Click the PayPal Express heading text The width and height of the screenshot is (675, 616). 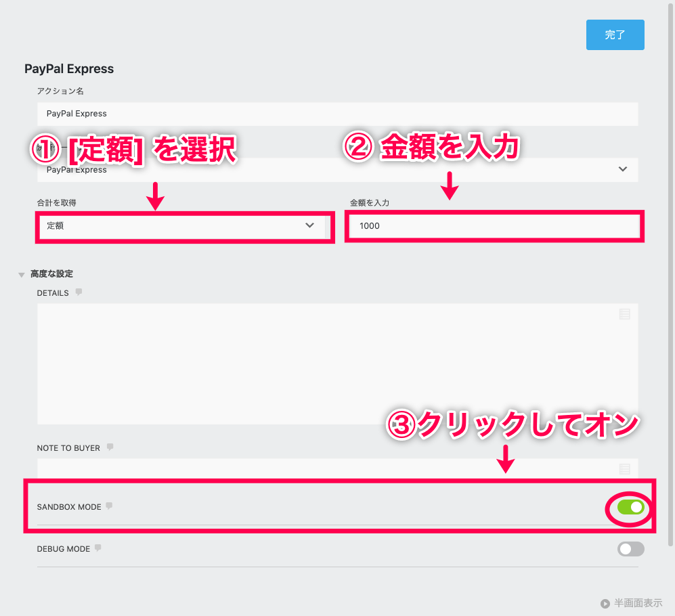69,69
